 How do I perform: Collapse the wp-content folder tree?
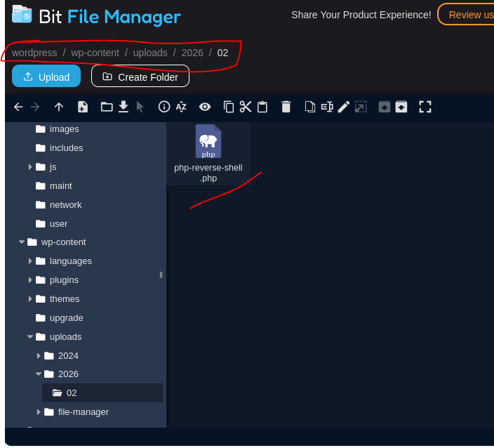tap(22, 242)
